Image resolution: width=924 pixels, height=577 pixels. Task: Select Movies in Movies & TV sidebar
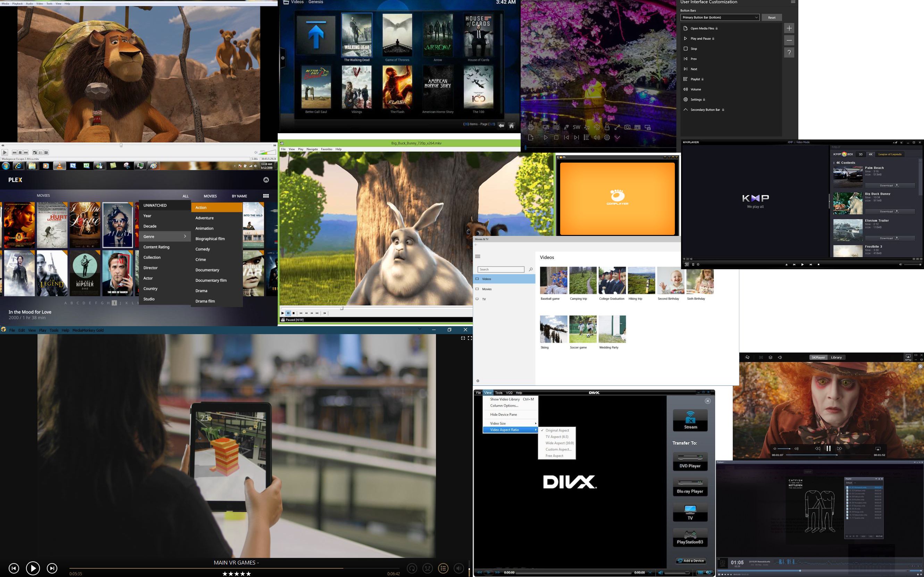(504, 289)
